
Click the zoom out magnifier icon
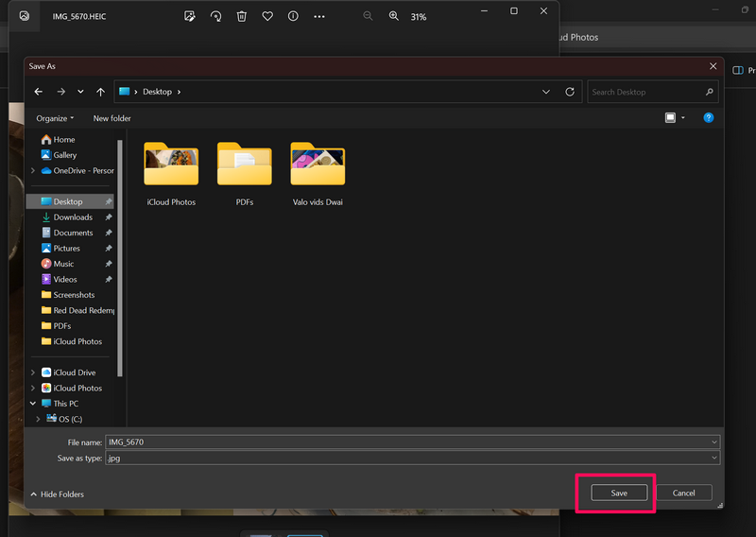pos(368,16)
